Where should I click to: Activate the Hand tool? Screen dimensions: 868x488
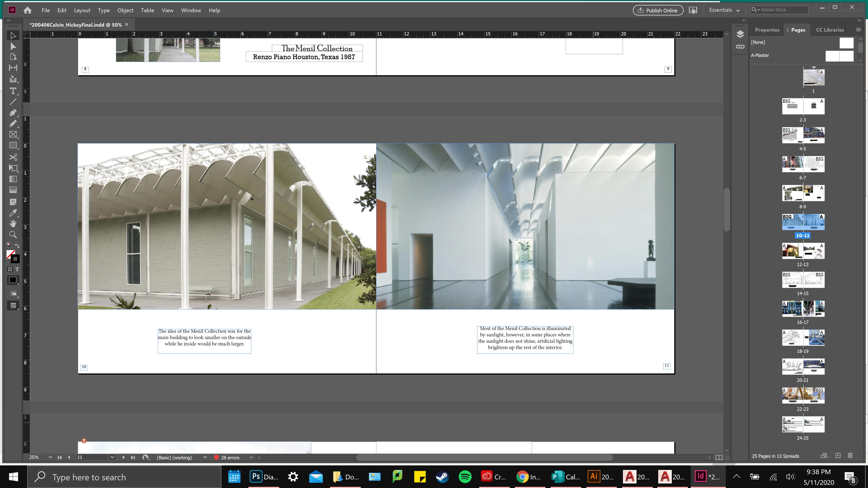[x=13, y=224]
